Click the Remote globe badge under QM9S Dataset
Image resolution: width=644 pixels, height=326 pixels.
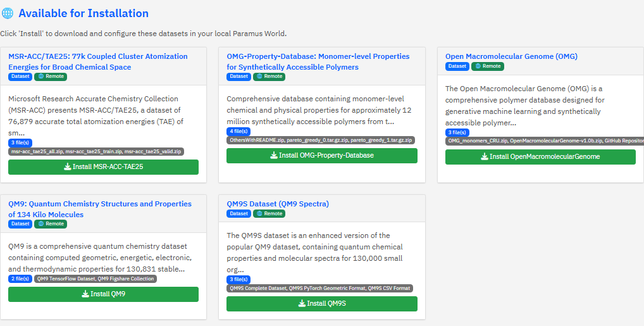269,214
